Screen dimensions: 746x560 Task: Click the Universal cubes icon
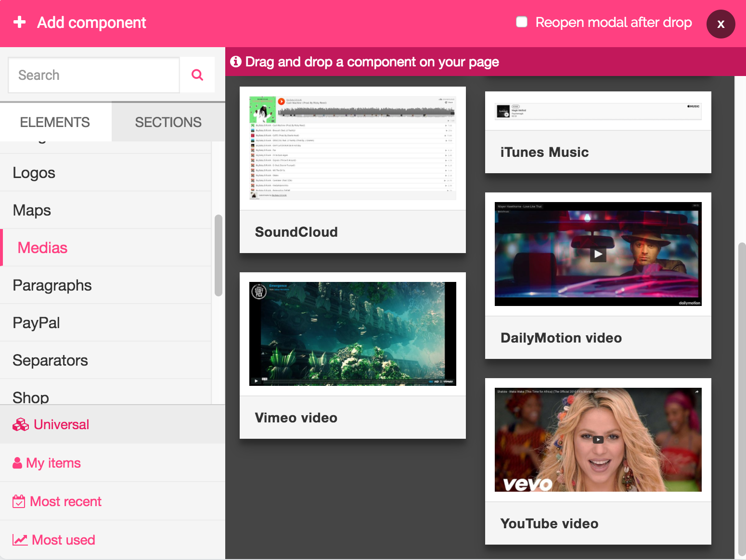21,425
